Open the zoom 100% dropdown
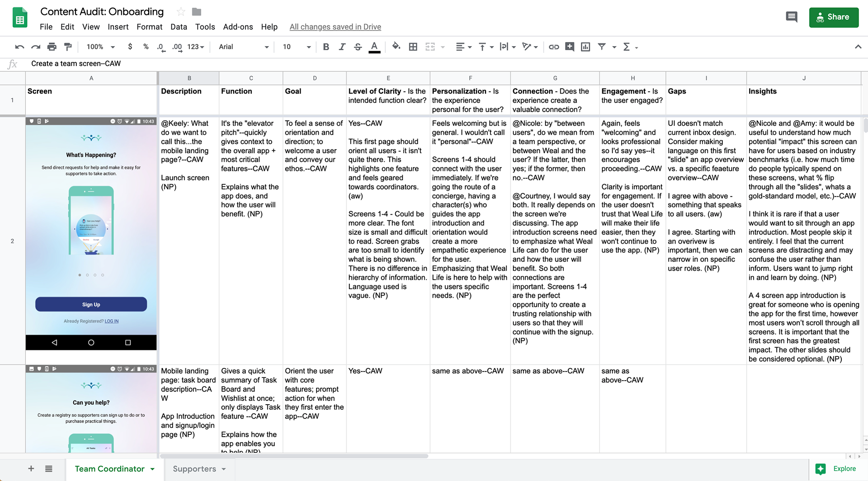The image size is (868, 481). 101,47
